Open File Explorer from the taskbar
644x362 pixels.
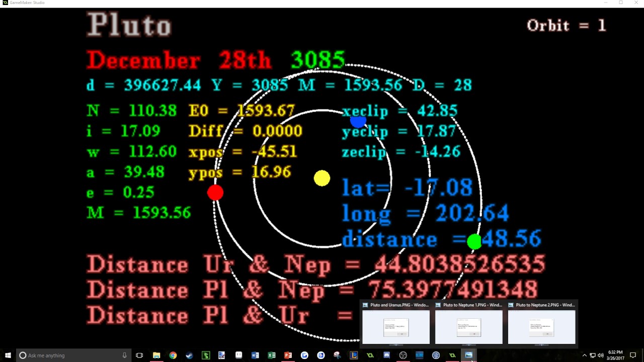[x=156, y=355]
